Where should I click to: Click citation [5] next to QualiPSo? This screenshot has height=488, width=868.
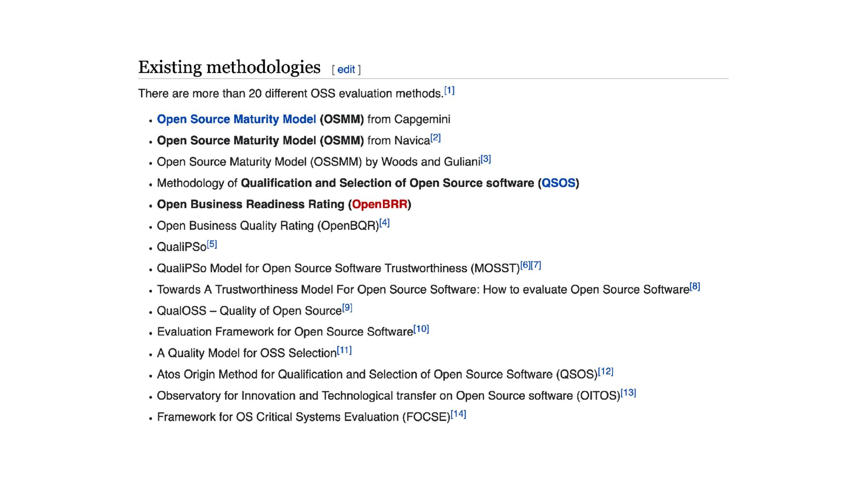coord(212,244)
